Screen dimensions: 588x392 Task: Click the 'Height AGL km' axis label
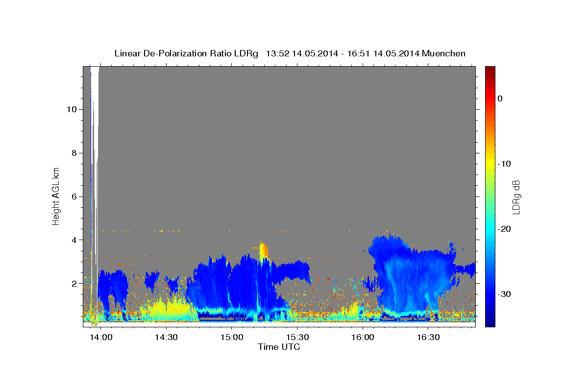click(56, 196)
